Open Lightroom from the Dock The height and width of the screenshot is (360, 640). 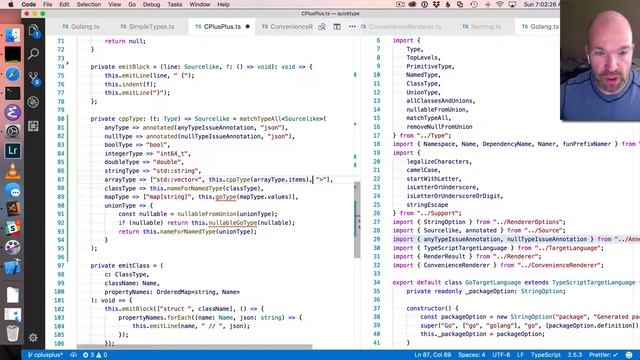[12, 151]
